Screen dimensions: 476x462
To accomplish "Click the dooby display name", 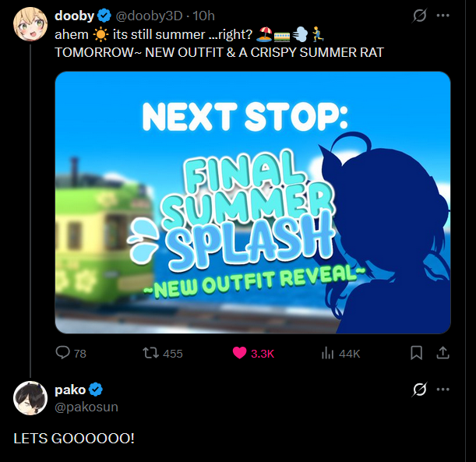I will [x=74, y=16].
